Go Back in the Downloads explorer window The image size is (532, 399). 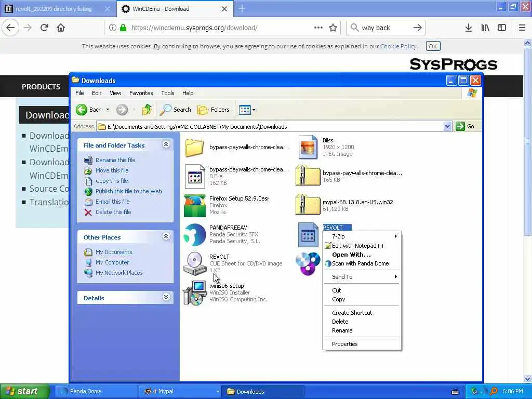point(88,110)
